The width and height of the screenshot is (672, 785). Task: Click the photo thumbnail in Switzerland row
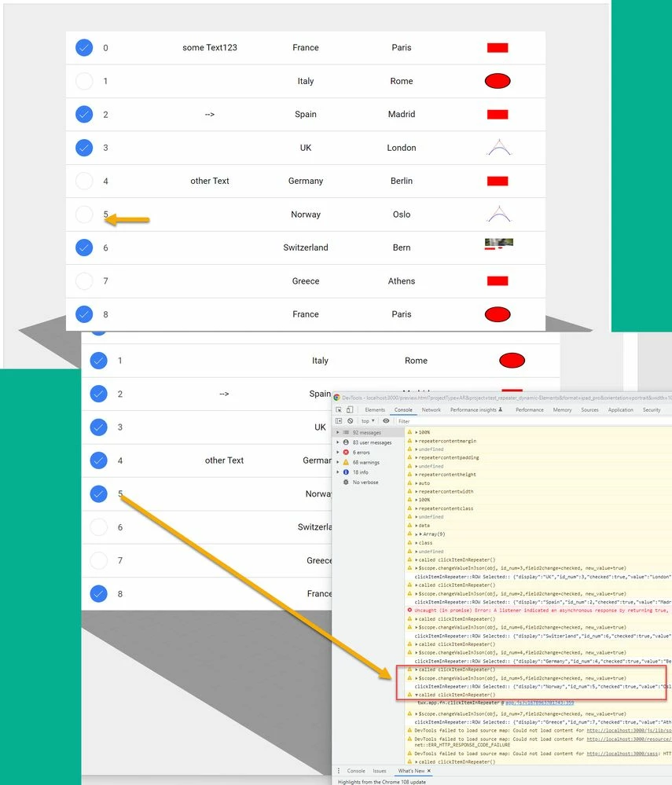click(x=499, y=244)
